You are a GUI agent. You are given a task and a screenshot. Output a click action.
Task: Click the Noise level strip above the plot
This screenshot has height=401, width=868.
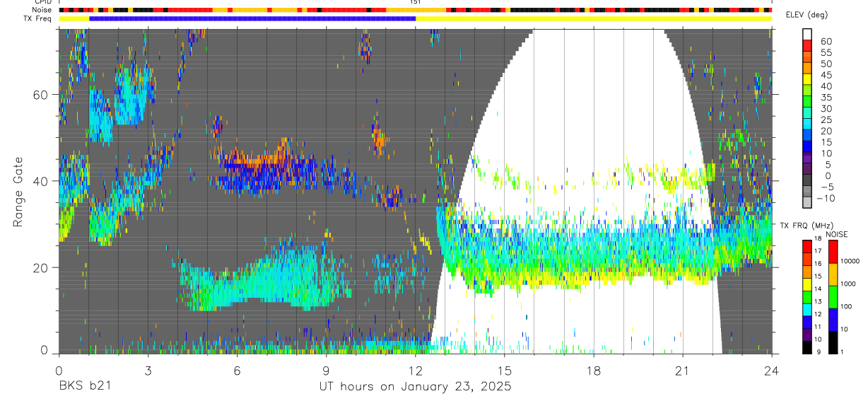pos(415,10)
